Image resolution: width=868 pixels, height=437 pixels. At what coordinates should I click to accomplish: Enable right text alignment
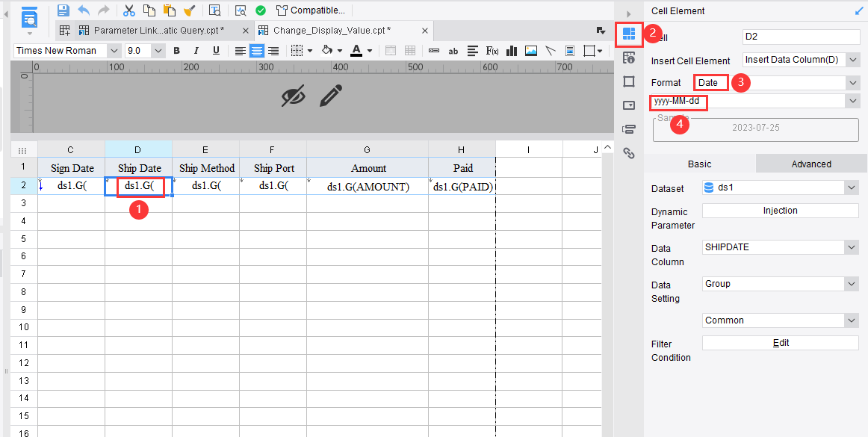[x=273, y=50]
